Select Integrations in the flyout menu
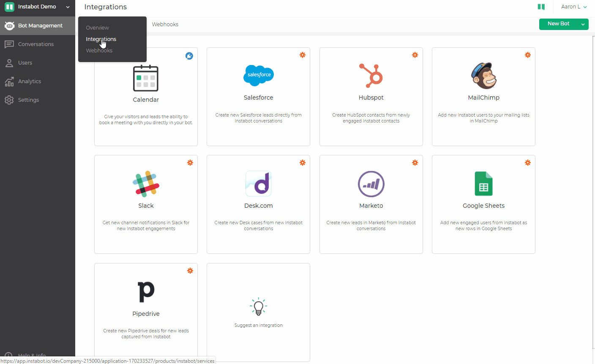This screenshot has width=595, height=364. point(101,39)
